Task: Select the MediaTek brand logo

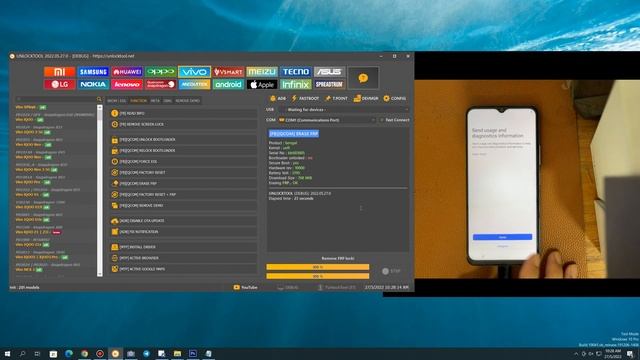Action: 194,84
